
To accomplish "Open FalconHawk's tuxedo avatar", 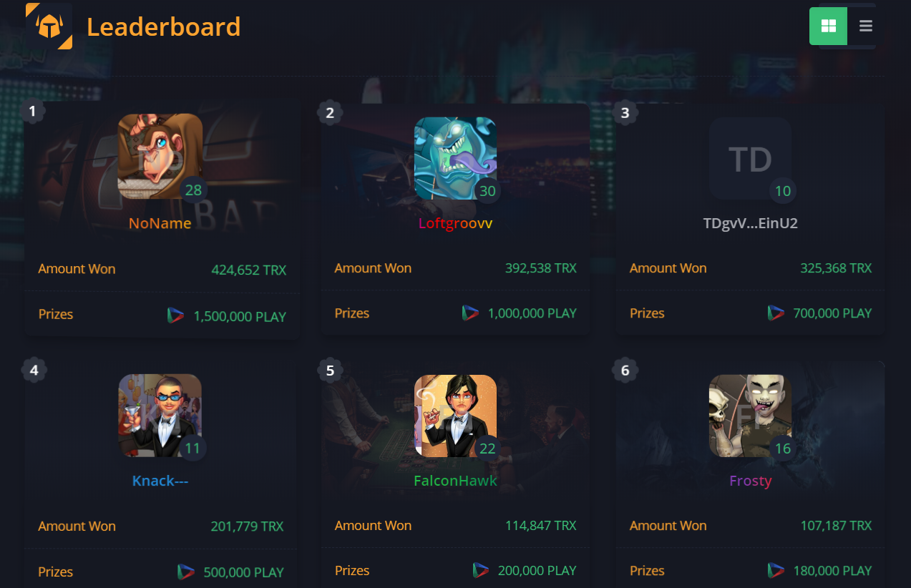I will click(456, 416).
